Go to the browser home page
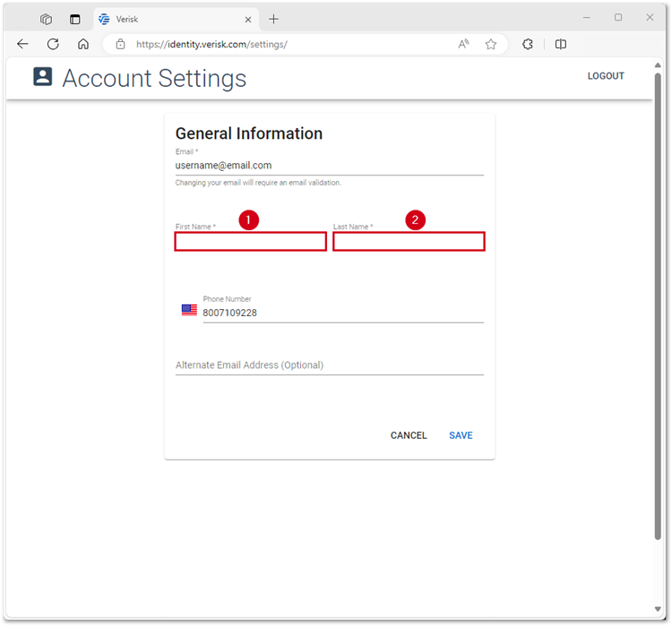Image resolution: width=672 pixels, height=626 pixels. pyautogui.click(x=83, y=44)
